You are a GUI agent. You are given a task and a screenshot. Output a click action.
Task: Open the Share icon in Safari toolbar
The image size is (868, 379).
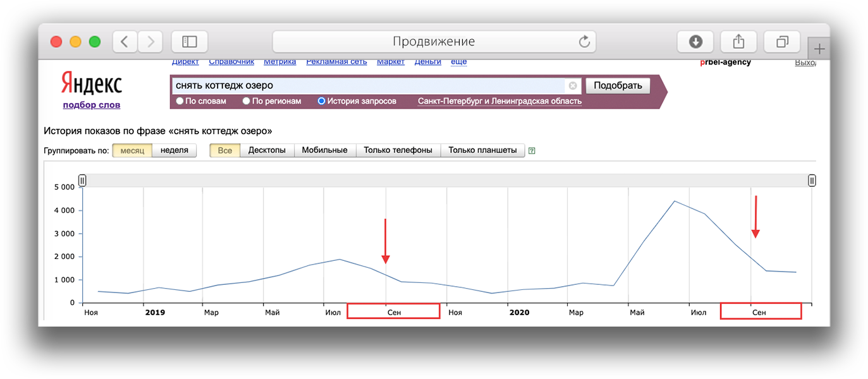pos(738,42)
